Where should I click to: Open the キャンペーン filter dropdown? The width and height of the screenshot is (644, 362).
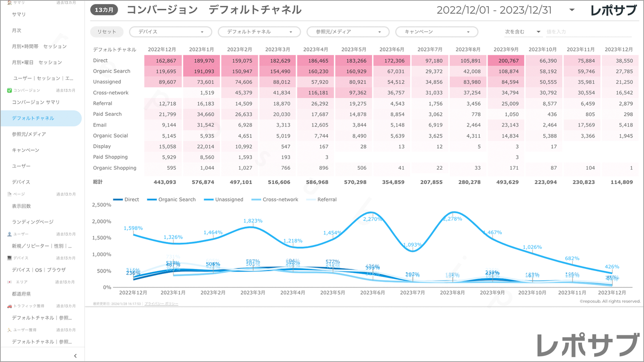(x=437, y=32)
